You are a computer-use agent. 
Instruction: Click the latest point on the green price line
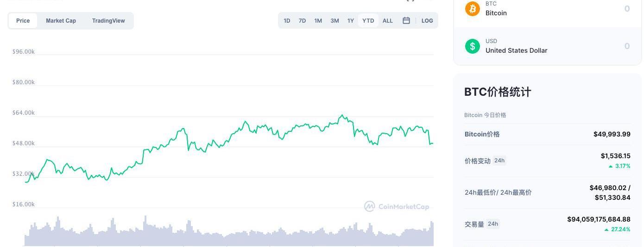click(x=433, y=143)
